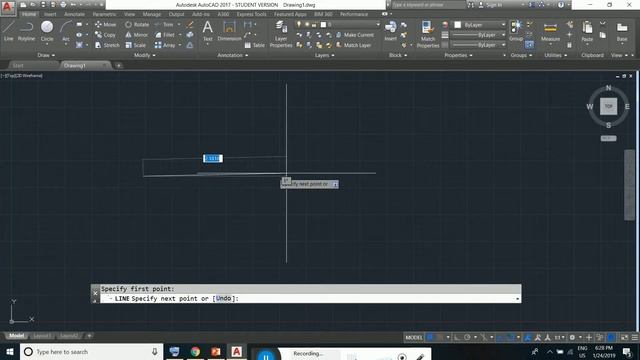Click the Group icon

pos(516,31)
